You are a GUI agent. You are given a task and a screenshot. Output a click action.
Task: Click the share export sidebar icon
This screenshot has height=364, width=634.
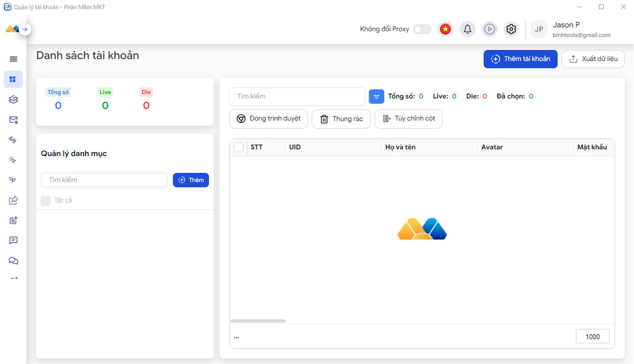[13, 201]
